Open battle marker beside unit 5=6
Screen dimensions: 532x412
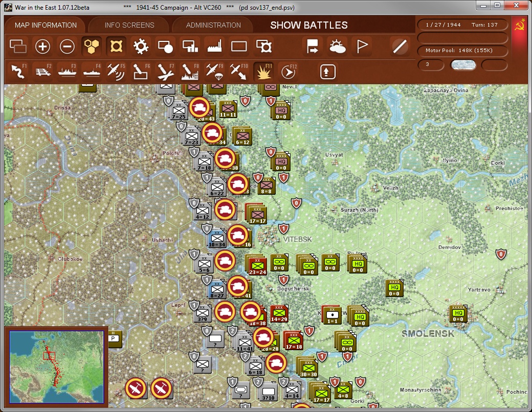tap(225, 261)
